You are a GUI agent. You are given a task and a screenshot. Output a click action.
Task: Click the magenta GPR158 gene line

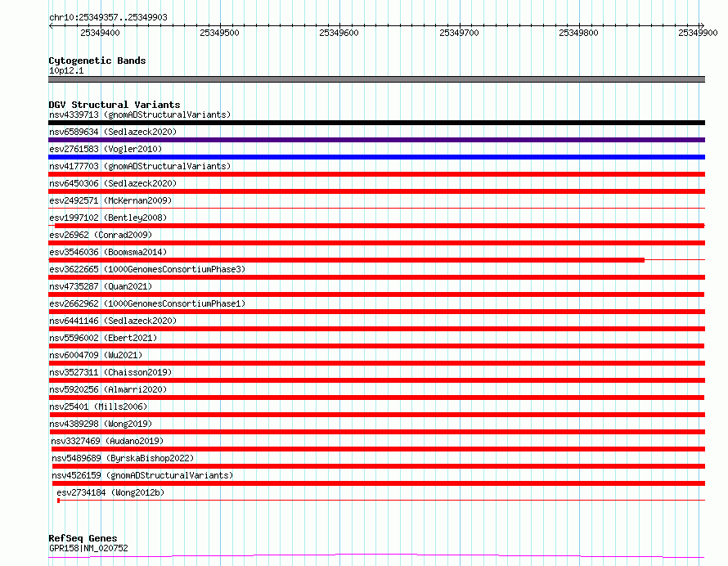376,556
